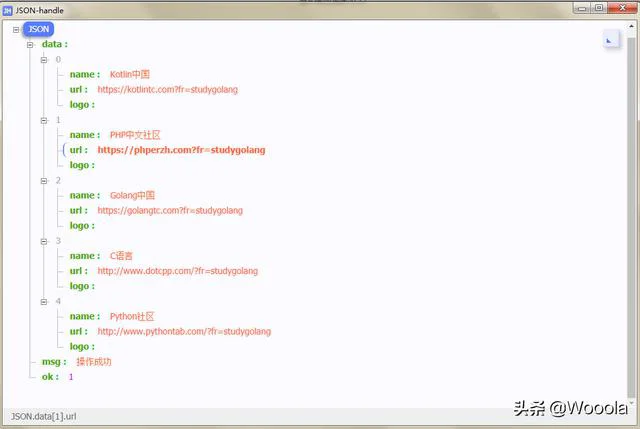Click the name key of the Python entry
The width and height of the screenshot is (640, 429).
click(x=84, y=316)
